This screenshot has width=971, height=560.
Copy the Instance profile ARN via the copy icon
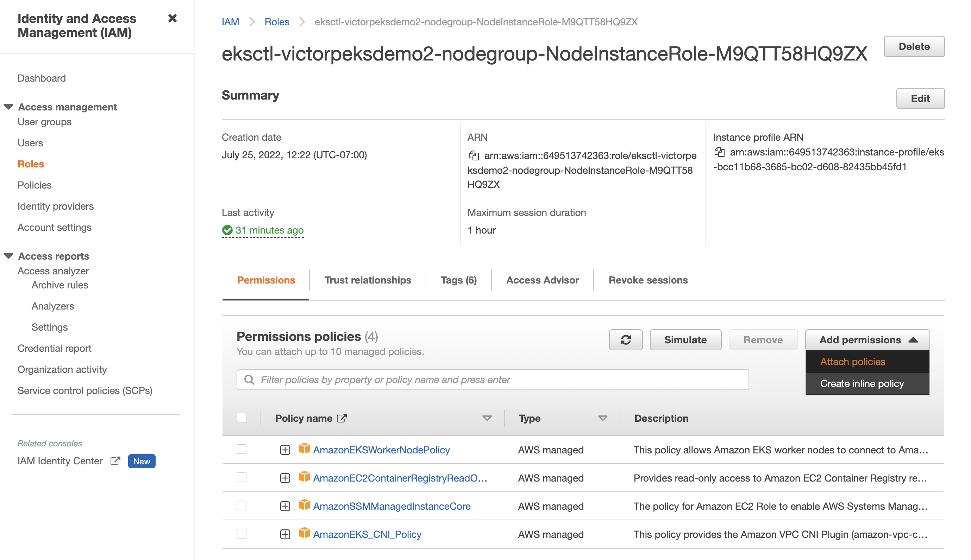tap(719, 152)
